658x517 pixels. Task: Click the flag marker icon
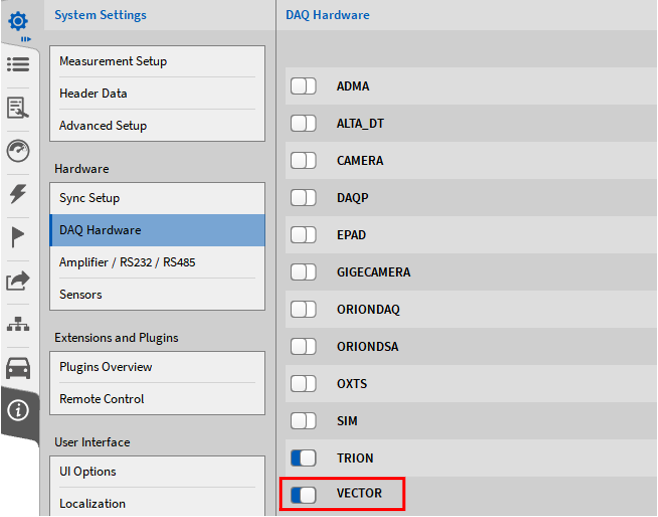tap(18, 237)
